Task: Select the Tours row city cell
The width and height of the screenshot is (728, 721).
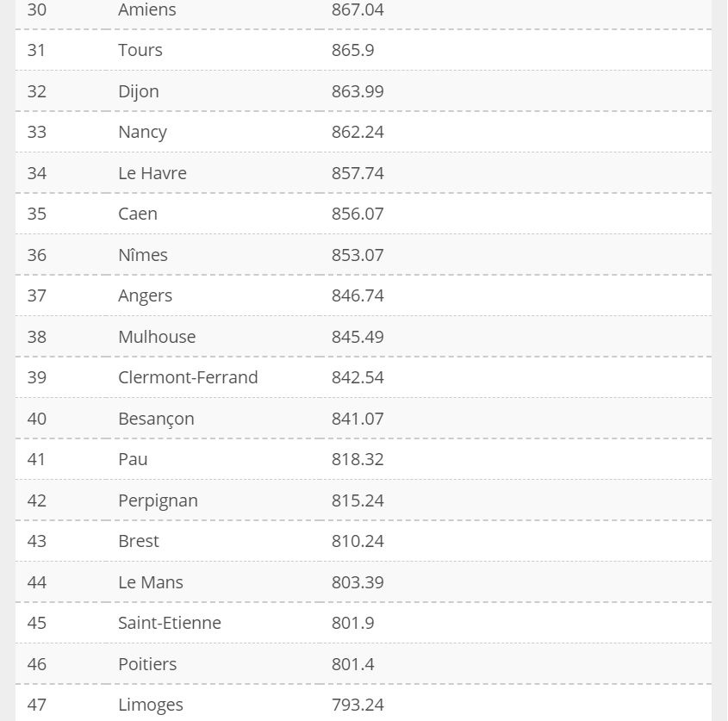Action: point(140,50)
